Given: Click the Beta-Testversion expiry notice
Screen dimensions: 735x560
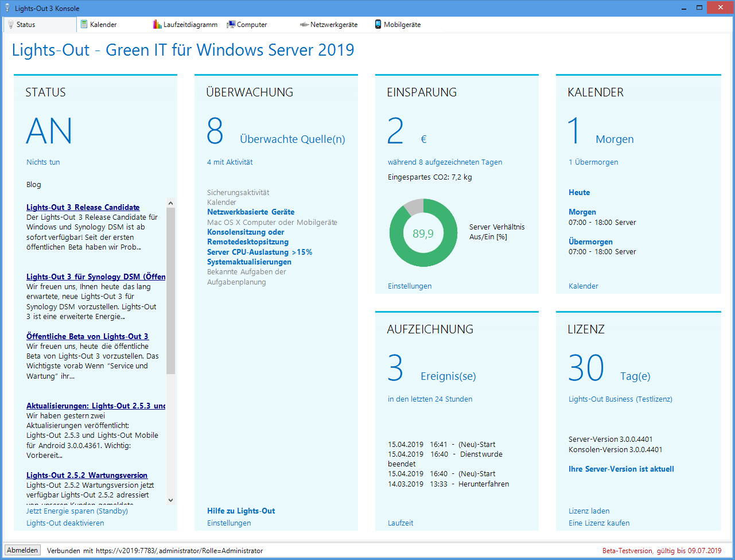Looking at the screenshot, I should pos(662,551).
